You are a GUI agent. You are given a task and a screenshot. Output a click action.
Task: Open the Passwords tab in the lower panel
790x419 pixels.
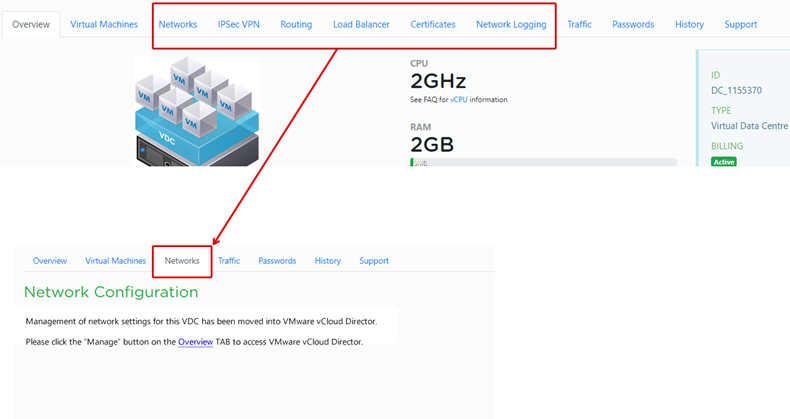pyautogui.click(x=277, y=261)
